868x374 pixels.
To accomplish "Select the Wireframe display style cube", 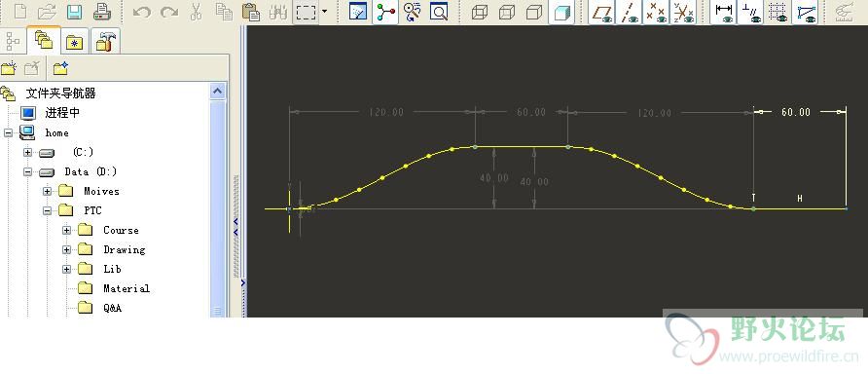I will click(x=480, y=12).
